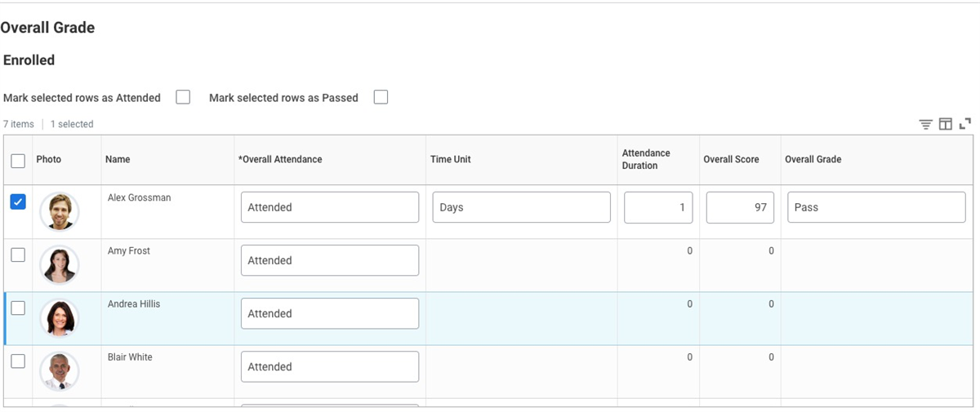Select Amy Frost's row checkbox

pos(18,255)
